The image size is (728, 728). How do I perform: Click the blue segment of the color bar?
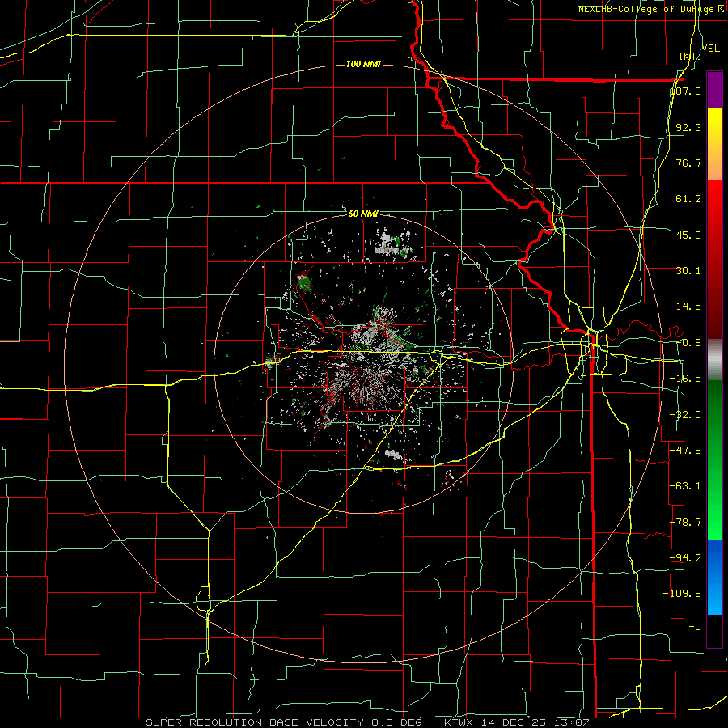(x=714, y=577)
